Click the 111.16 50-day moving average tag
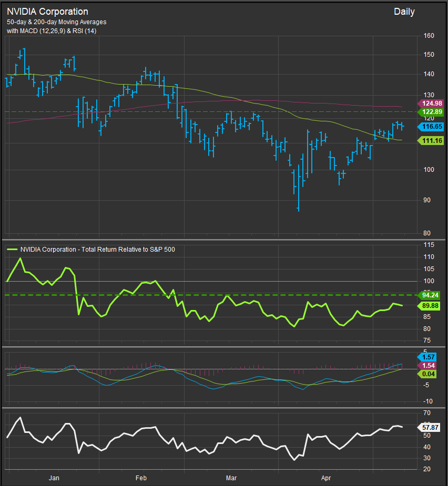This screenshot has height=486, width=448. 431,141
